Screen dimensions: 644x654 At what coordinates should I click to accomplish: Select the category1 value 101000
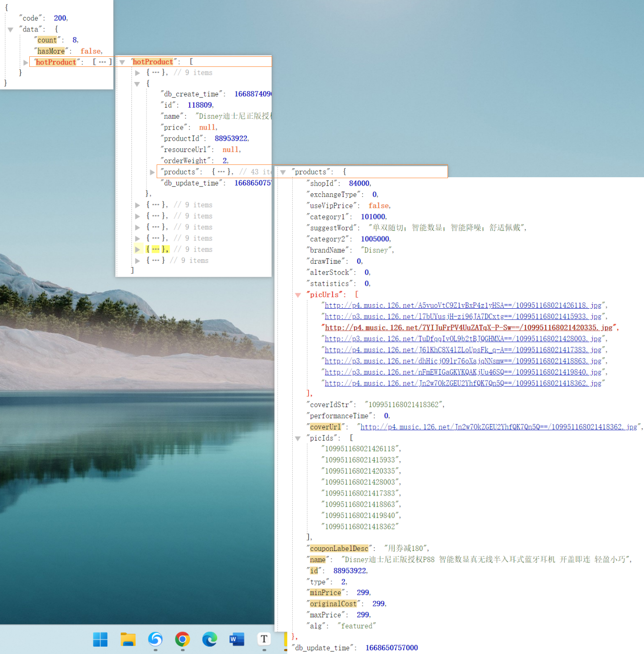(x=373, y=217)
